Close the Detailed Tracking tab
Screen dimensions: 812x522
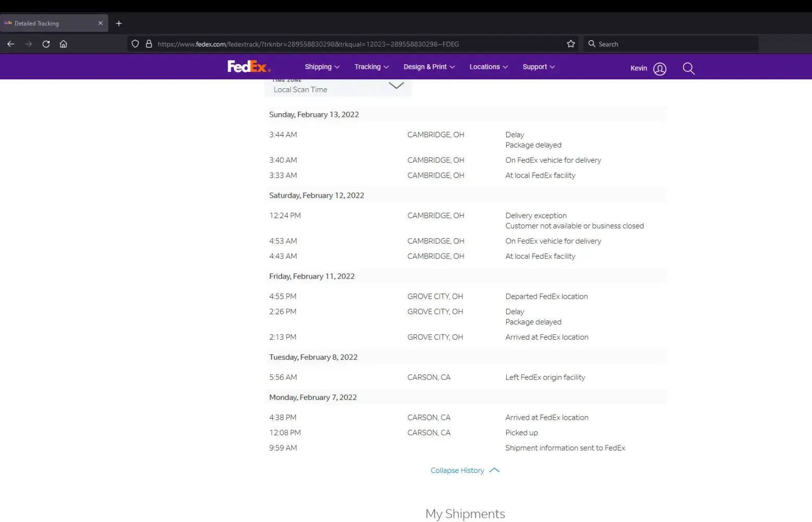[100, 23]
